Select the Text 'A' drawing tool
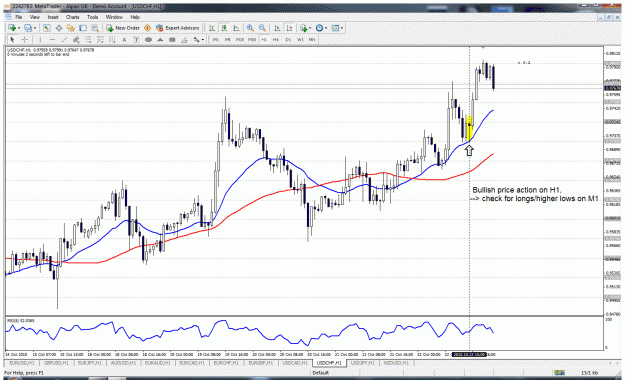 pyautogui.click(x=124, y=39)
